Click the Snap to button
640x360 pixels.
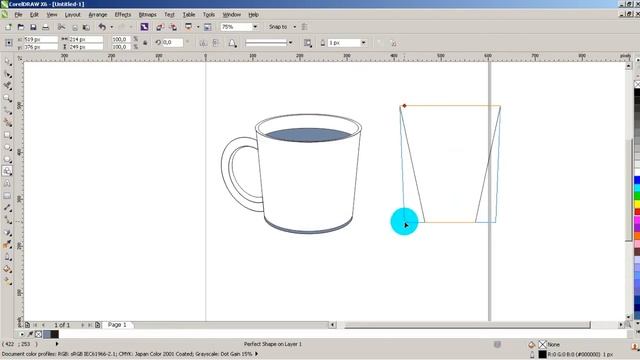(278, 27)
